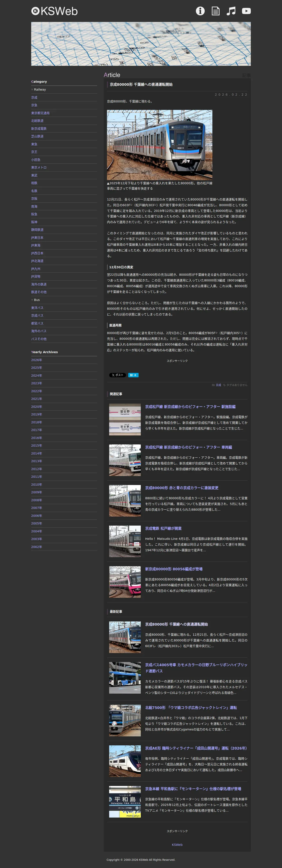The height and width of the screenshot is (868, 282).
Task: Open the 2025年 yearly archive
Action: click(x=36, y=368)
